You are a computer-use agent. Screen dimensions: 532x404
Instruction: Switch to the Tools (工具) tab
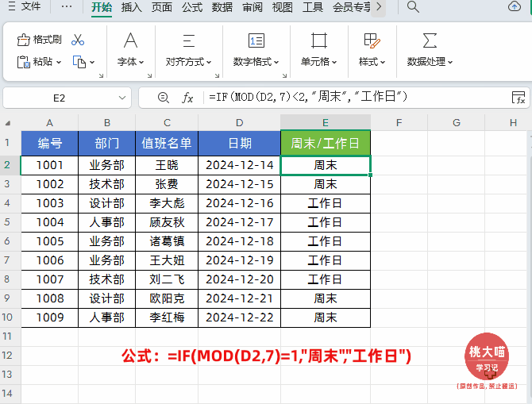click(313, 7)
